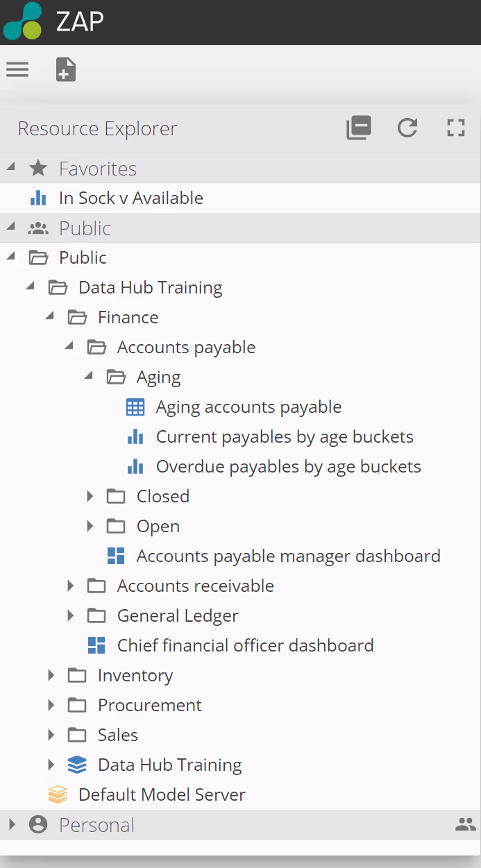Click the new resource icon
Viewport: 481px width, 868px height.
pos(66,69)
